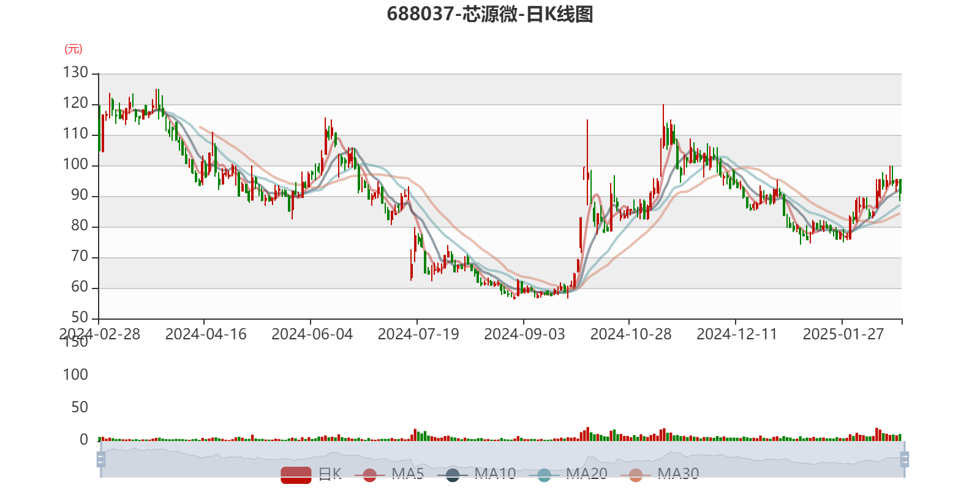The width and height of the screenshot is (980, 490).
Task: Click the 60 price axis label
Action: (80, 287)
